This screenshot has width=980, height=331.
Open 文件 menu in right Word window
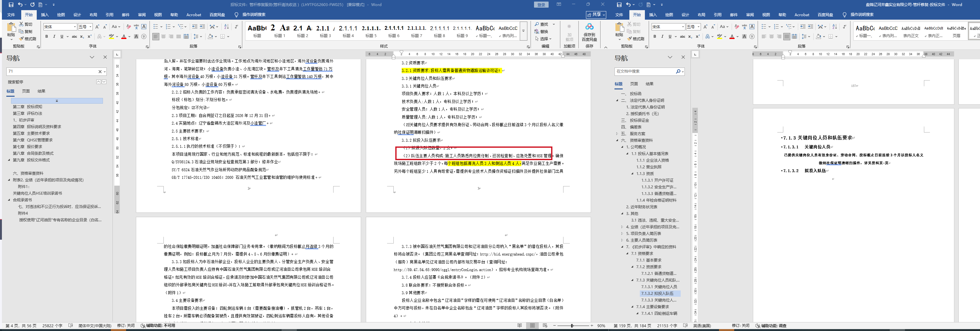(619, 15)
